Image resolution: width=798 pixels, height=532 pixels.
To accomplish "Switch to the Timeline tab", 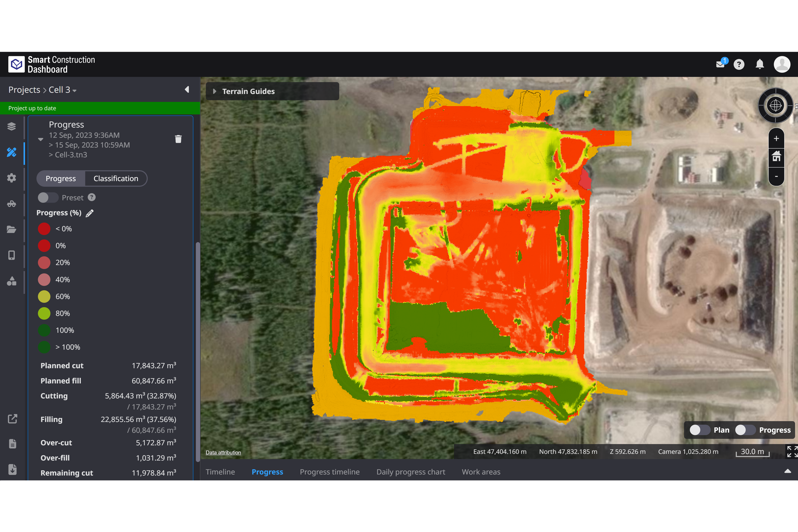I will 220,472.
